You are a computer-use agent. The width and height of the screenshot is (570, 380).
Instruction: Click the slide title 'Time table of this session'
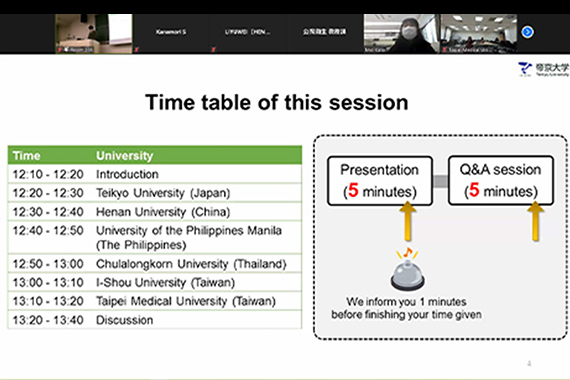click(x=277, y=102)
